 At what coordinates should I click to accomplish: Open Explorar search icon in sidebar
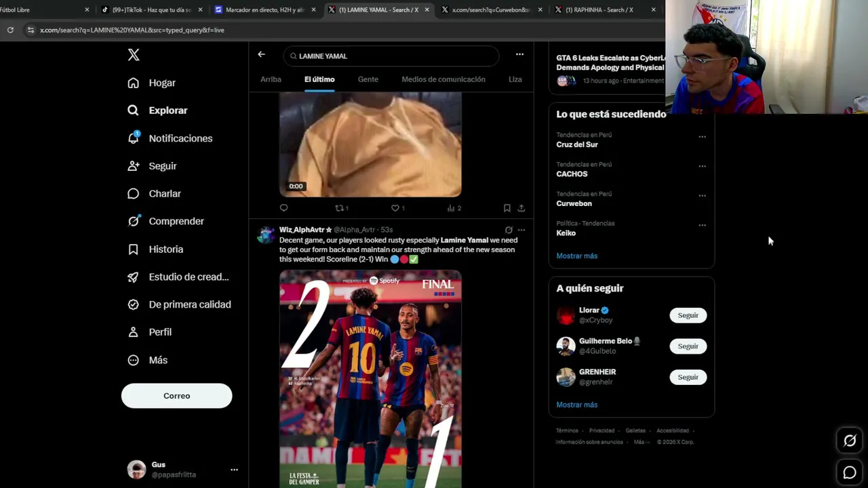click(134, 110)
